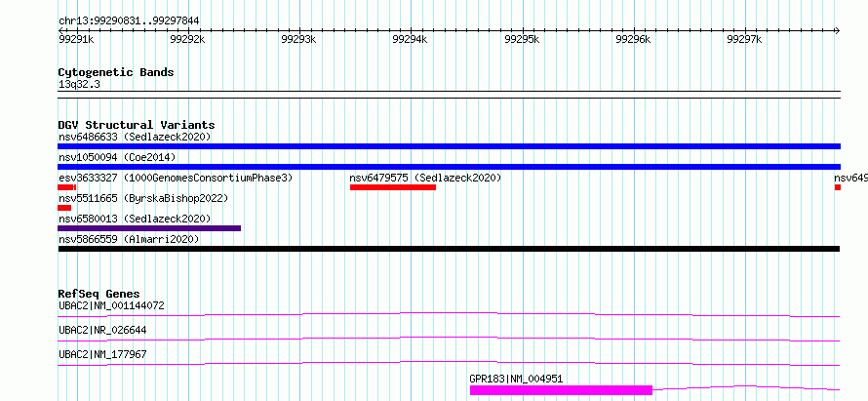Select the purple nsv6580013 variant bar

pos(149,228)
